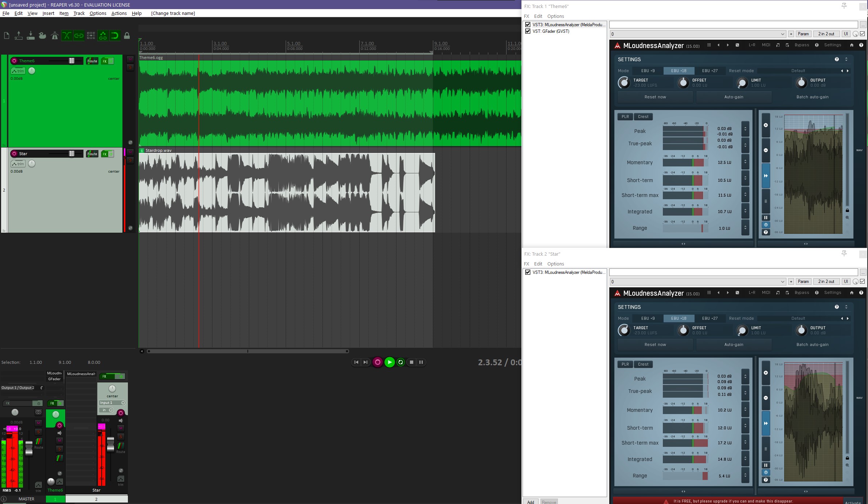Select previous preset arrow in Theme6 analyzer header
Viewport: 868px width, 504px height.
click(x=718, y=45)
